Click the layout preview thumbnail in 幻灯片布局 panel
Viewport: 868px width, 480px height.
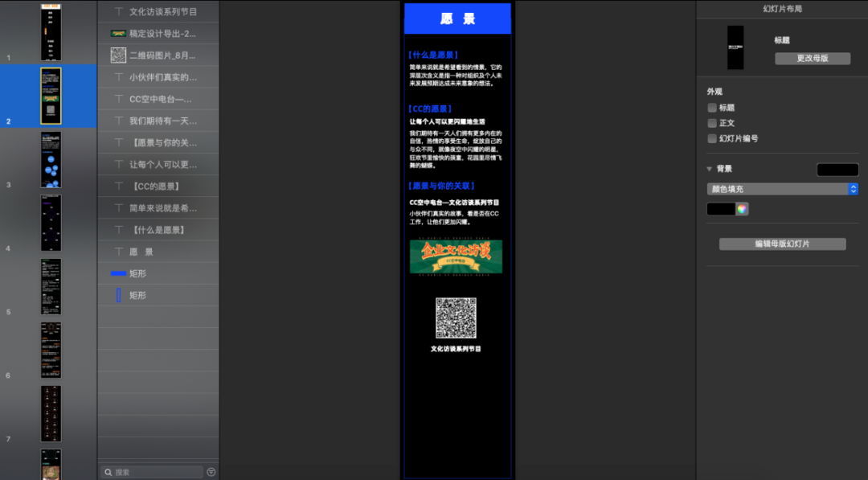(x=735, y=47)
